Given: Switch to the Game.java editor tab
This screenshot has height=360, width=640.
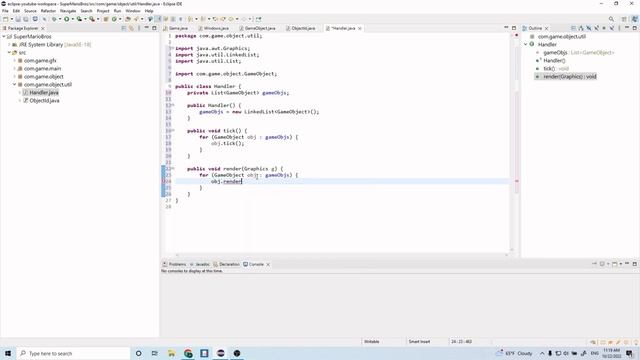Looking at the screenshot, I should [x=176, y=28].
